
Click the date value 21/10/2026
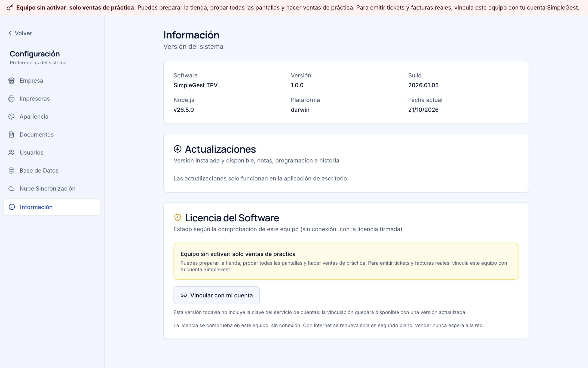click(423, 110)
